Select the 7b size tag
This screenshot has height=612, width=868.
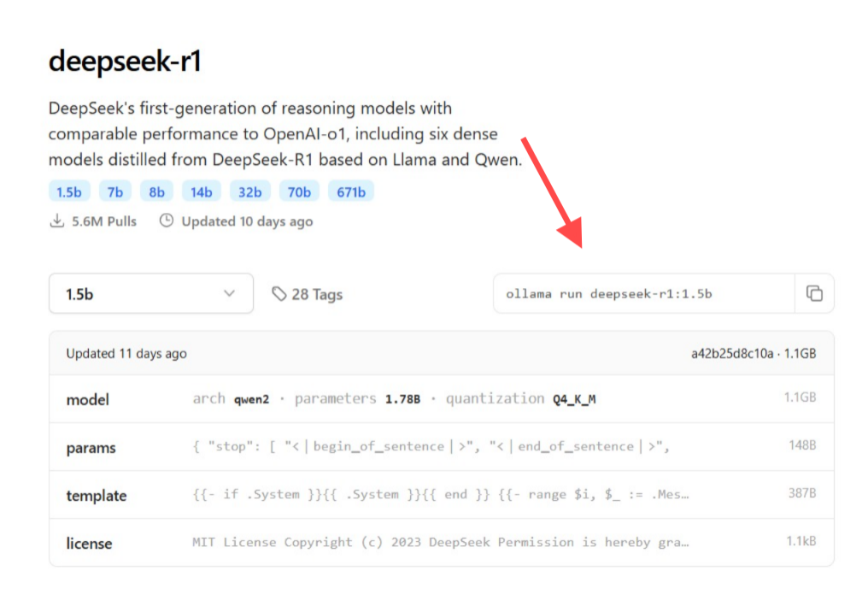point(115,191)
